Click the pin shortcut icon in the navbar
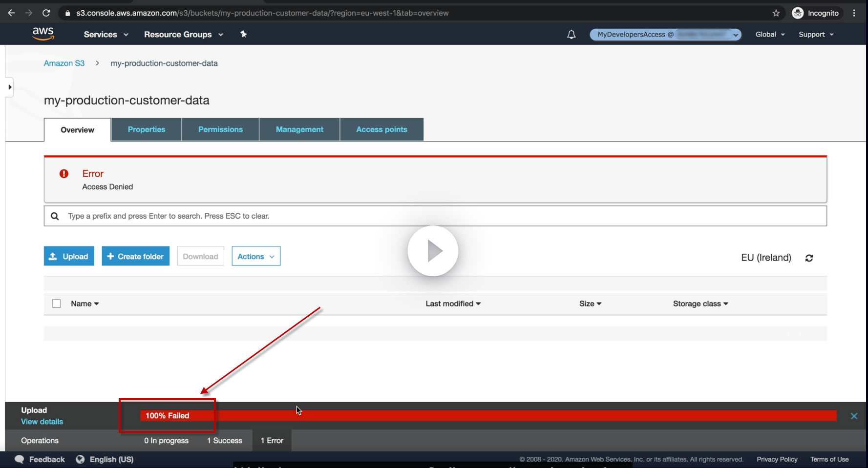 [243, 34]
